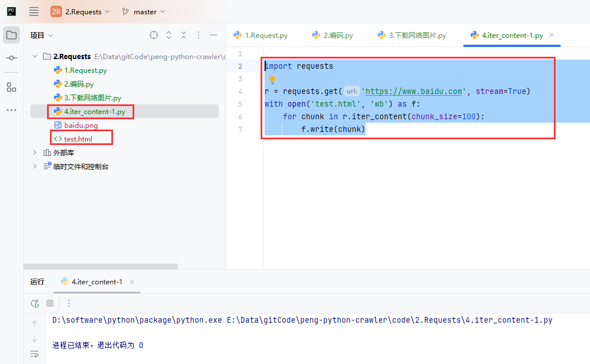Viewport: 590px width, 364px height.
Task: Open 3.下载网络图片.py in the project tree
Action: (92, 97)
